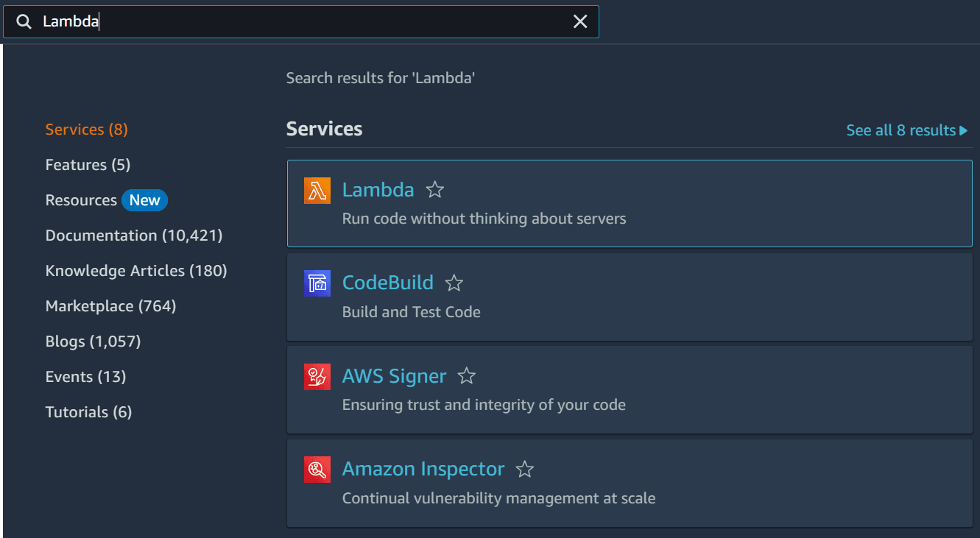The width and height of the screenshot is (980, 538).
Task: Open the Features results category
Action: [x=88, y=164]
